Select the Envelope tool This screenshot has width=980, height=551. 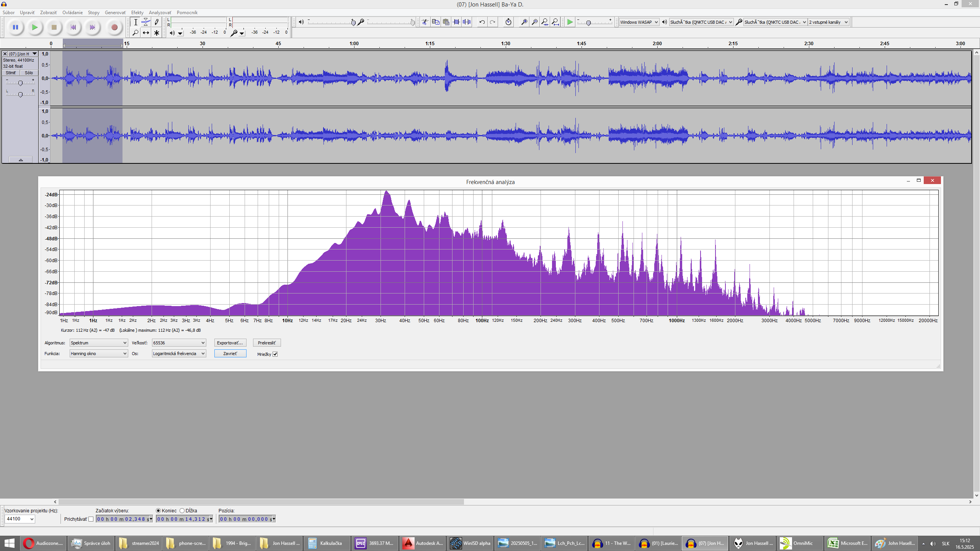(146, 22)
